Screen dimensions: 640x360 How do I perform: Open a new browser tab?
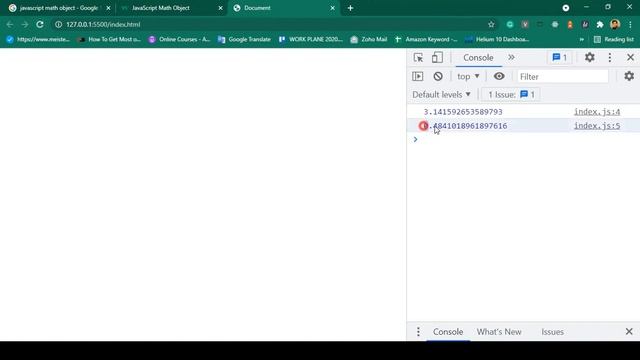[x=350, y=8]
